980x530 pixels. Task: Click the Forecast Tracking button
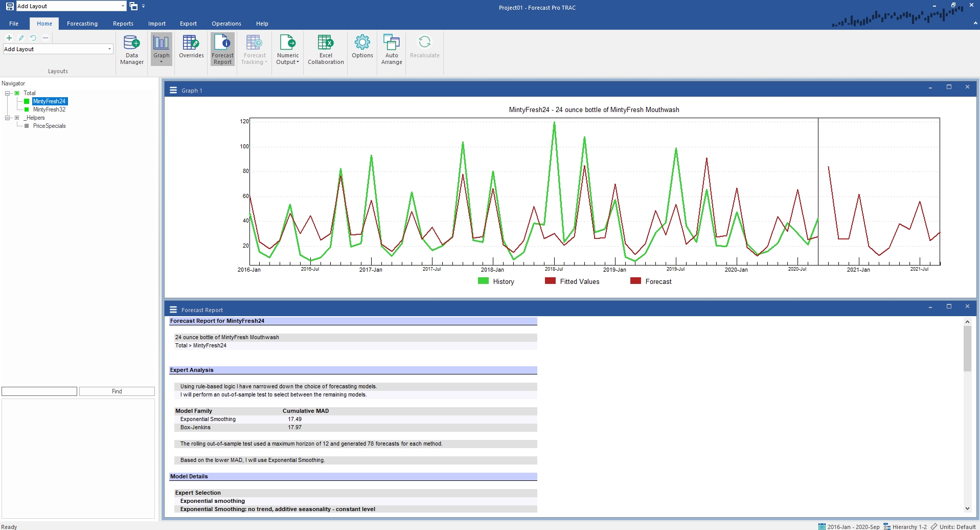(255, 49)
